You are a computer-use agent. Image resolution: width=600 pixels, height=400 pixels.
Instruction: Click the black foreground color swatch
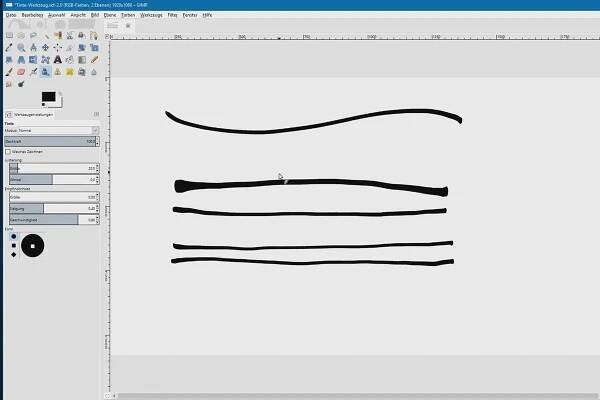[x=47, y=97]
